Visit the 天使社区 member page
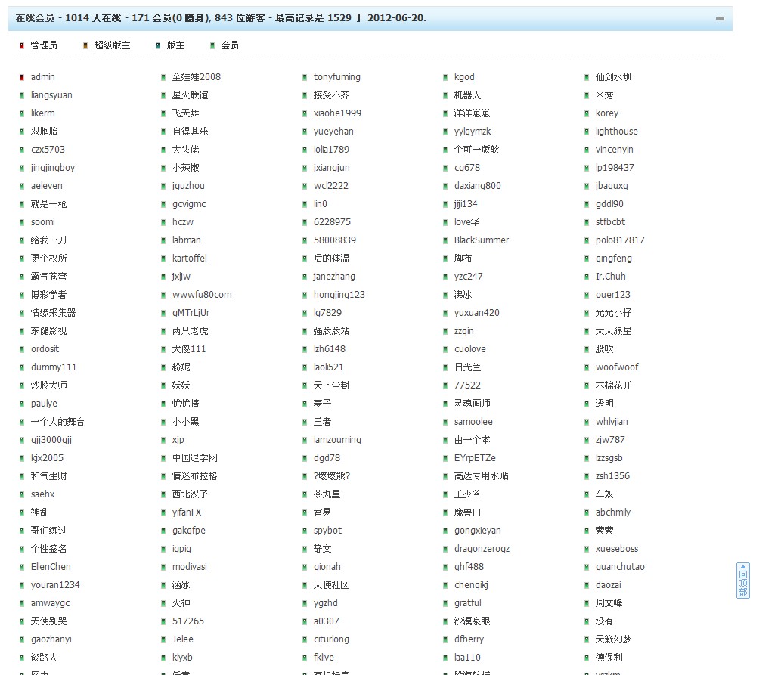 (x=331, y=584)
